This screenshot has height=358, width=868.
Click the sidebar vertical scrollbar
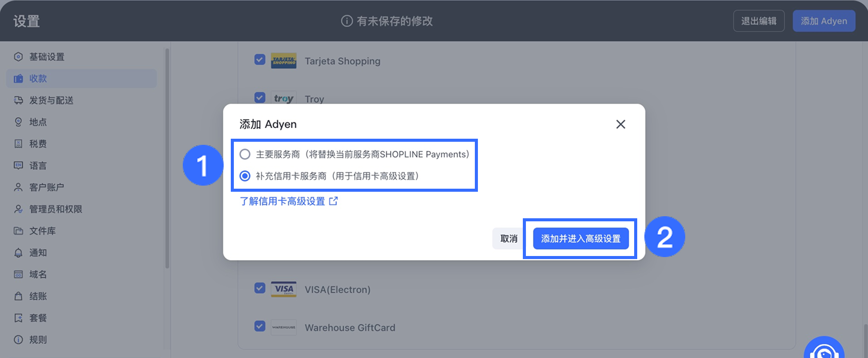(167, 158)
